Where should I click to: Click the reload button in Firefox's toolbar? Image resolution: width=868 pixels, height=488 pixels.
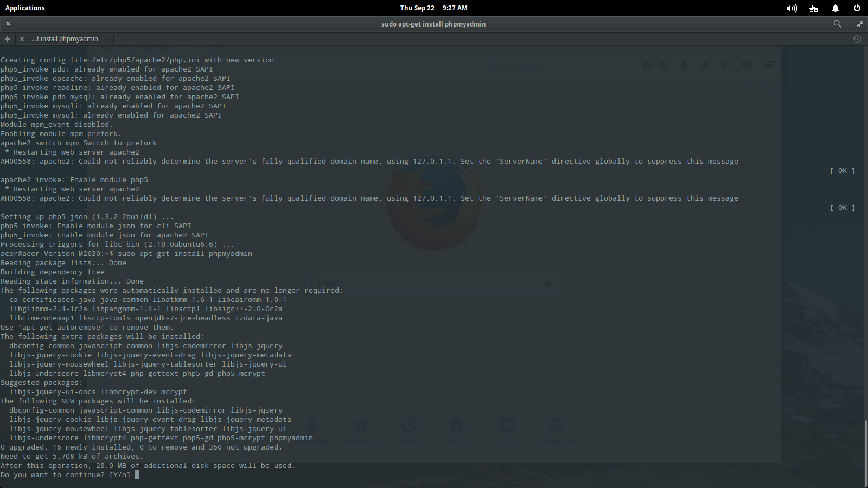point(495,65)
